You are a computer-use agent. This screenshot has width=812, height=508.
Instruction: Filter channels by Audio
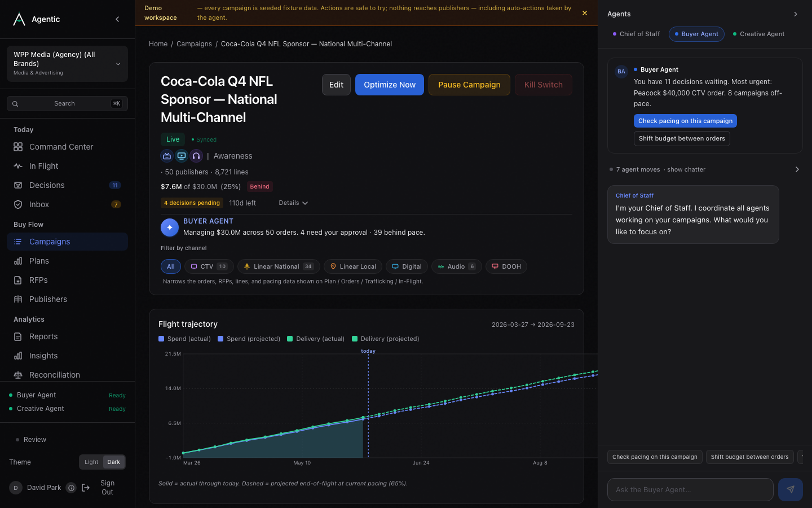(x=457, y=266)
